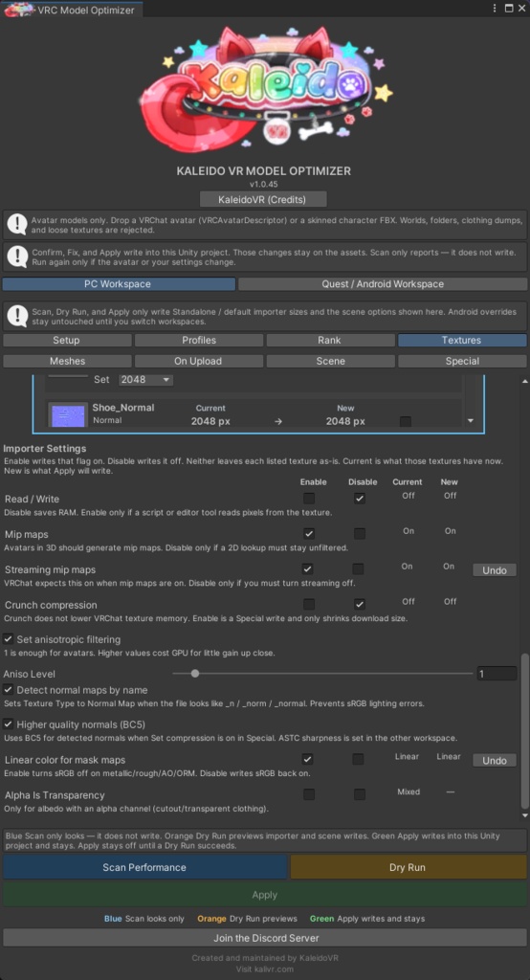The width and height of the screenshot is (530, 980).
Task: Click the 'Mixed' current value for Alpha
Action: 409,791
